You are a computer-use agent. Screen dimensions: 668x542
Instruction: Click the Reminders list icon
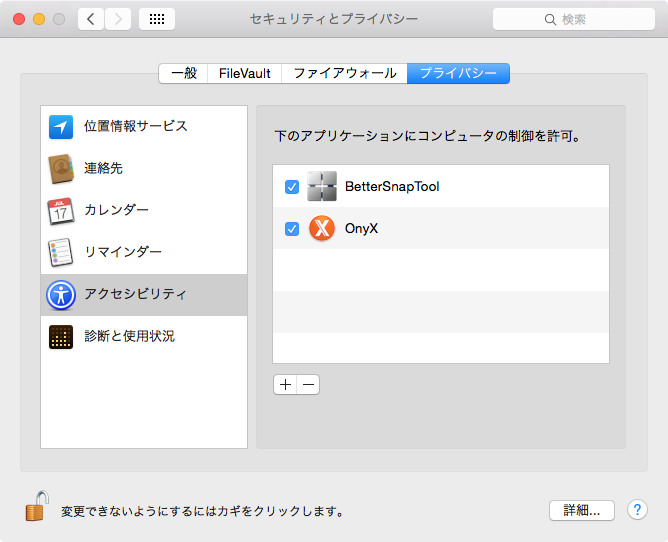pyautogui.click(x=60, y=252)
